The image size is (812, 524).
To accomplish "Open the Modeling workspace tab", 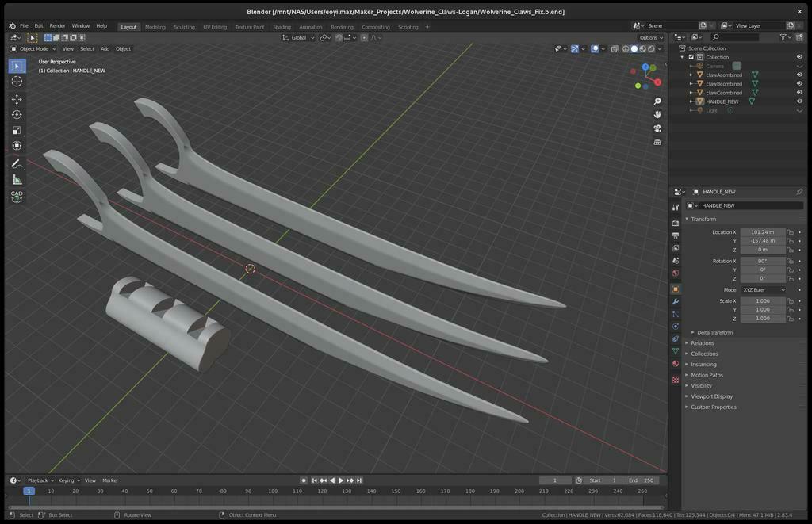I will pyautogui.click(x=155, y=26).
